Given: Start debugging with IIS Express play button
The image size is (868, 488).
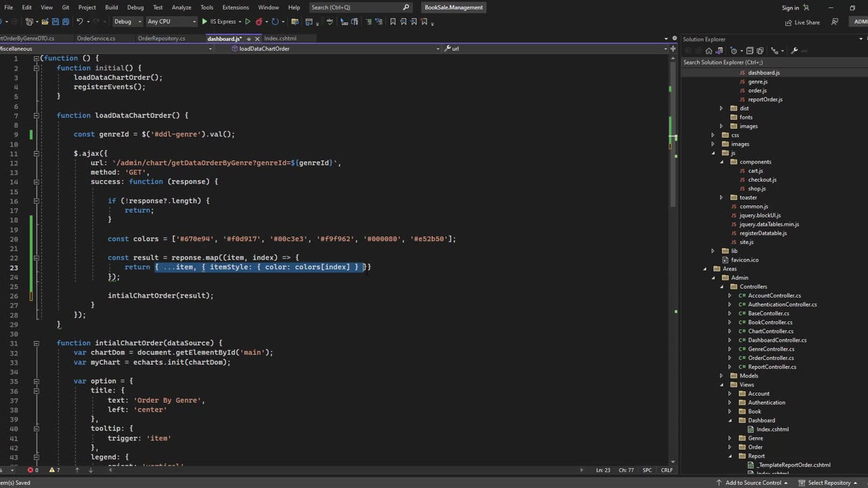Looking at the screenshot, I should coord(205,22).
